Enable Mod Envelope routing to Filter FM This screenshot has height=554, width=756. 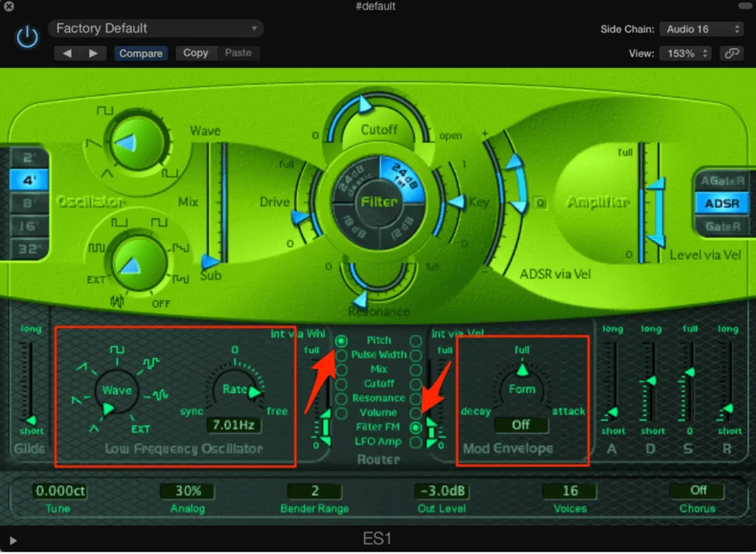[x=416, y=428]
